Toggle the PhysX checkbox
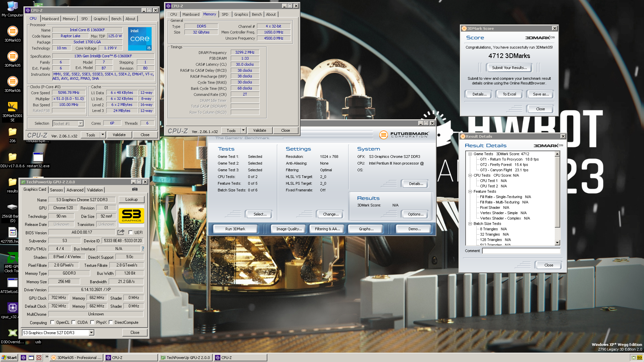644x362 pixels. tap(92, 322)
